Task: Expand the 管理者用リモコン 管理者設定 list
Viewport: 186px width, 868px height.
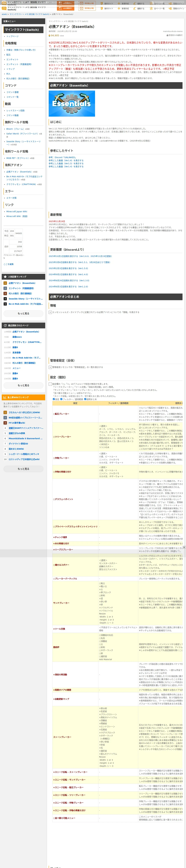Action: (x=50, y=367)
